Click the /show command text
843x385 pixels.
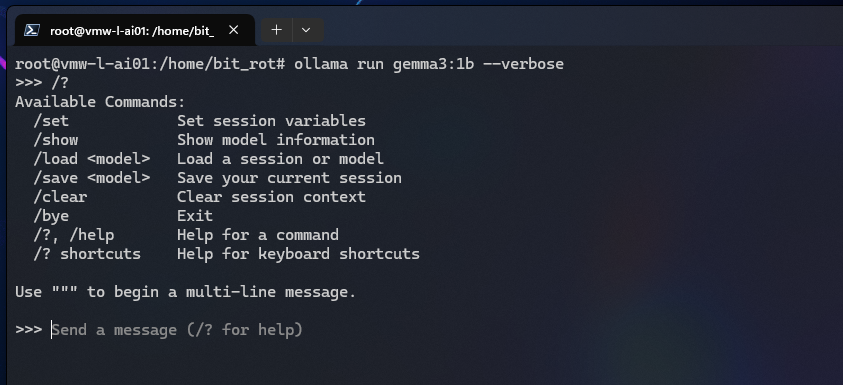point(56,140)
